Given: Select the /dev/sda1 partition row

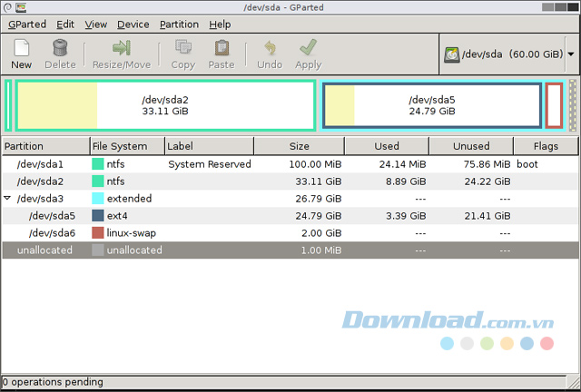Looking at the screenshot, I should coord(290,163).
